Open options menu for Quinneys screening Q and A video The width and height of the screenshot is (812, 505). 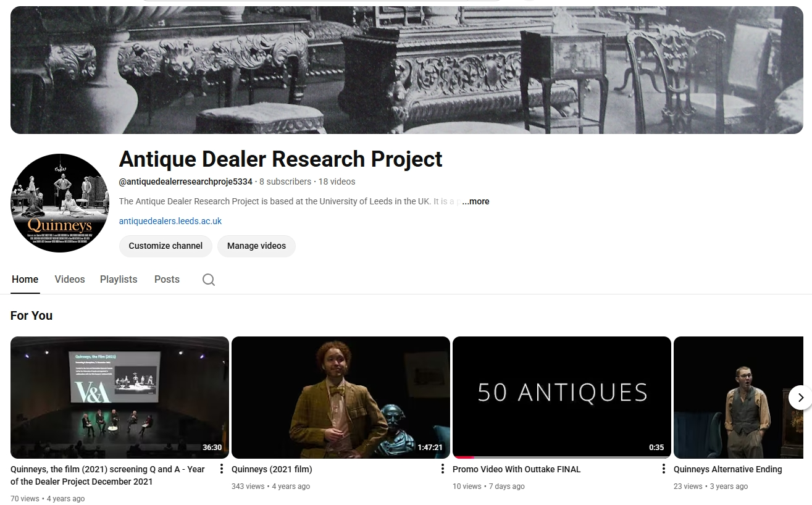222,469
